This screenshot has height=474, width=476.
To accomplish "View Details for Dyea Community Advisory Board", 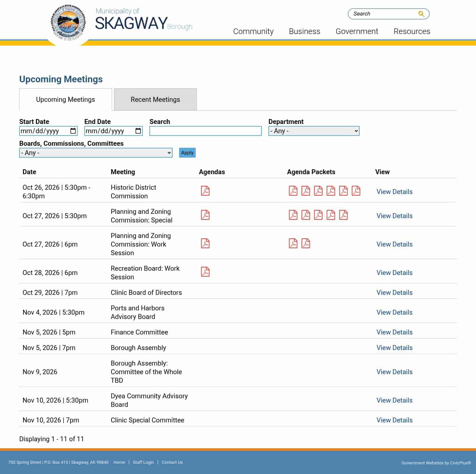I will click(394, 400).
